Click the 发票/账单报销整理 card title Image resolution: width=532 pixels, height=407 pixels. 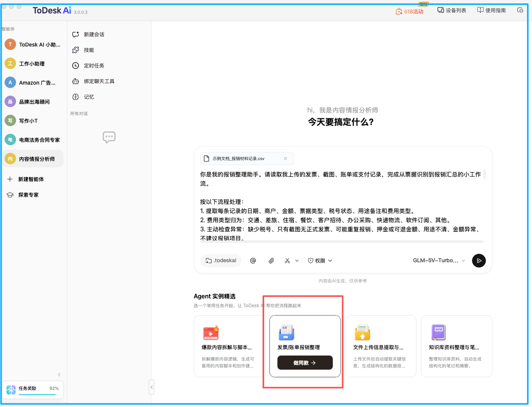[299, 347]
